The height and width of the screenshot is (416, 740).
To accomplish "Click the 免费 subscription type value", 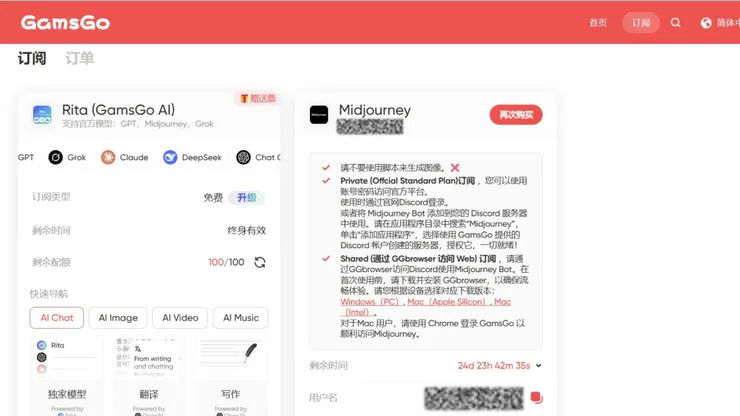I will click(x=213, y=197).
